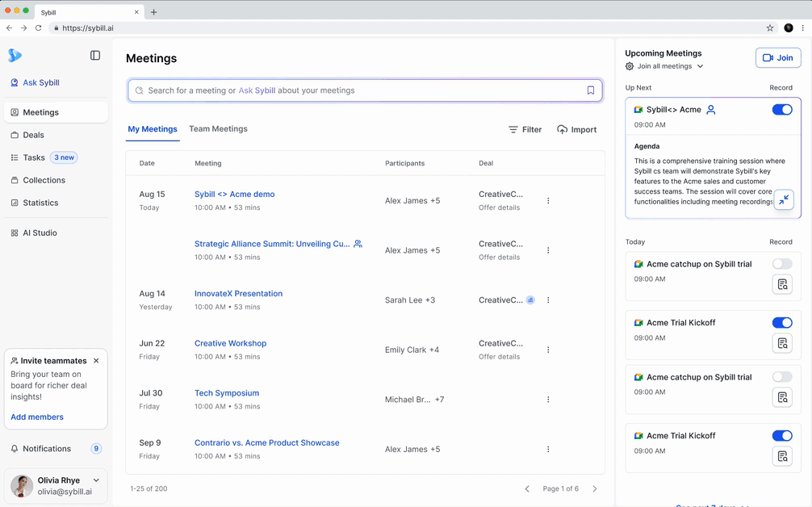The image size is (812, 507).
Task: Close the Invite teammates card
Action: point(96,360)
